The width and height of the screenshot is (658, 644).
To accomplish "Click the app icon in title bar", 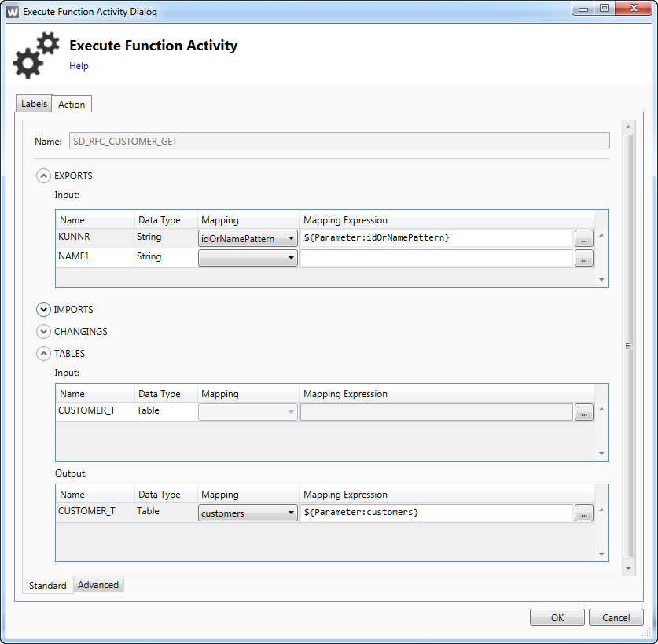I will point(13,12).
